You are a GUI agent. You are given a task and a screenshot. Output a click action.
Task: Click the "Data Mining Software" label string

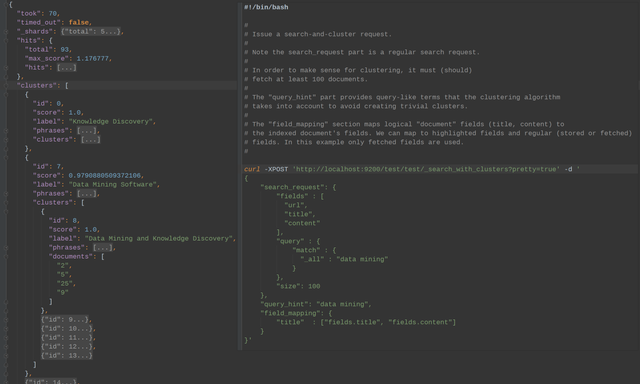coord(113,184)
